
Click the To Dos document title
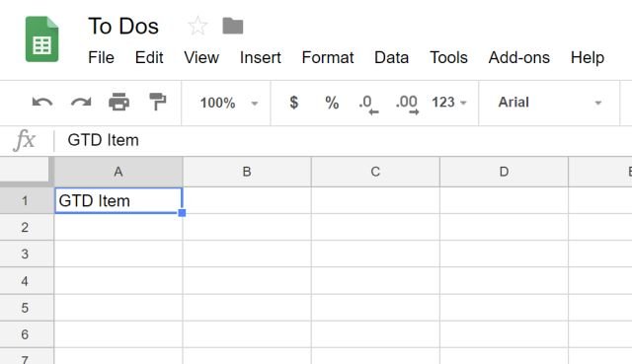coord(123,27)
